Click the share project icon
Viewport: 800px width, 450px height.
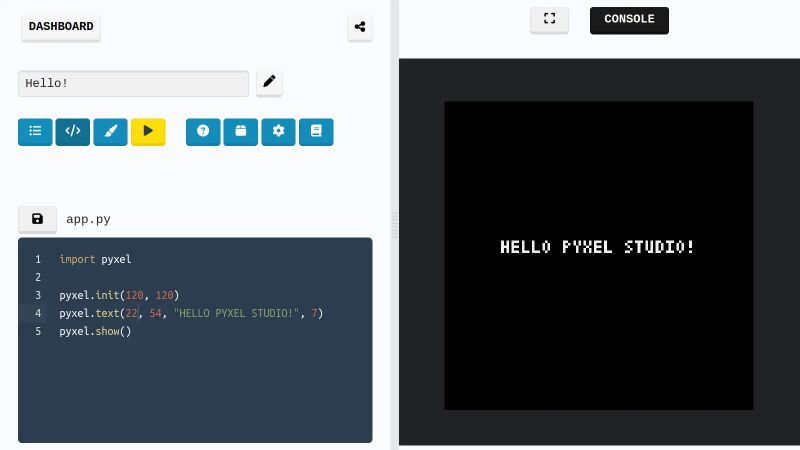pyautogui.click(x=360, y=27)
